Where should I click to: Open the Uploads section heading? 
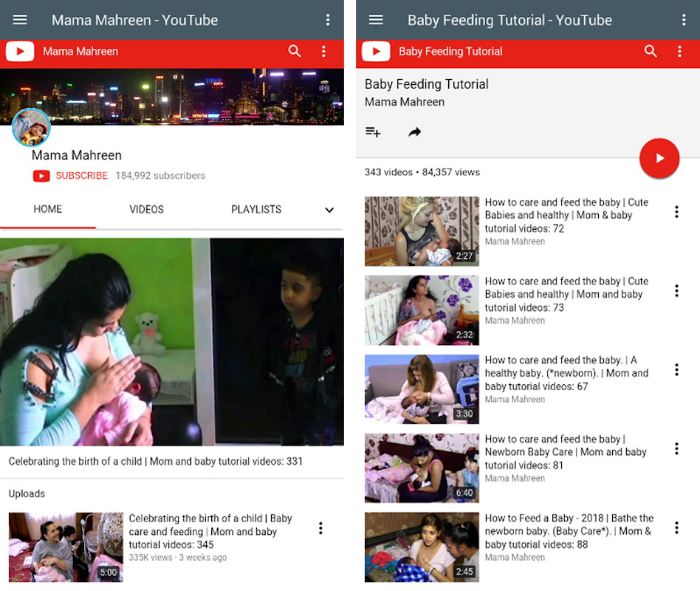pyautogui.click(x=27, y=493)
